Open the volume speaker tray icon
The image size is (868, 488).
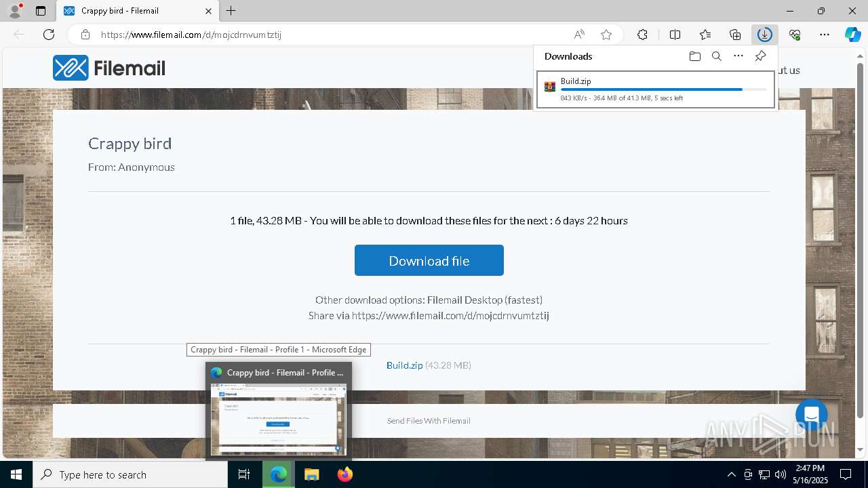coord(781,474)
